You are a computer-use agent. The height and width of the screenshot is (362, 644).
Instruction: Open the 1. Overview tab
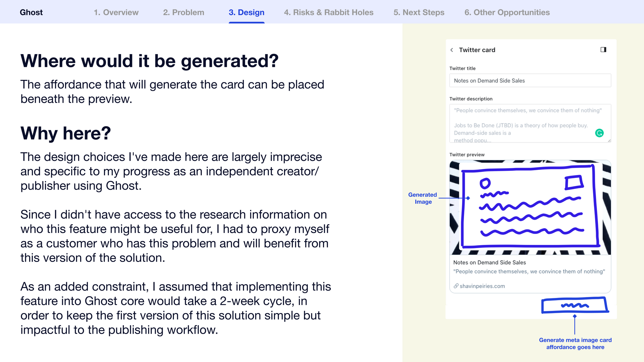click(x=116, y=12)
